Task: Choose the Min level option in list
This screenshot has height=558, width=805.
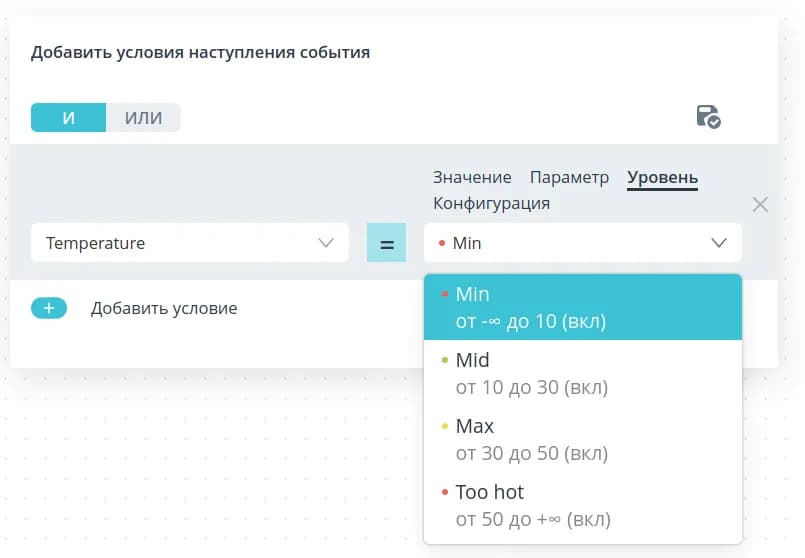Action: [x=582, y=307]
